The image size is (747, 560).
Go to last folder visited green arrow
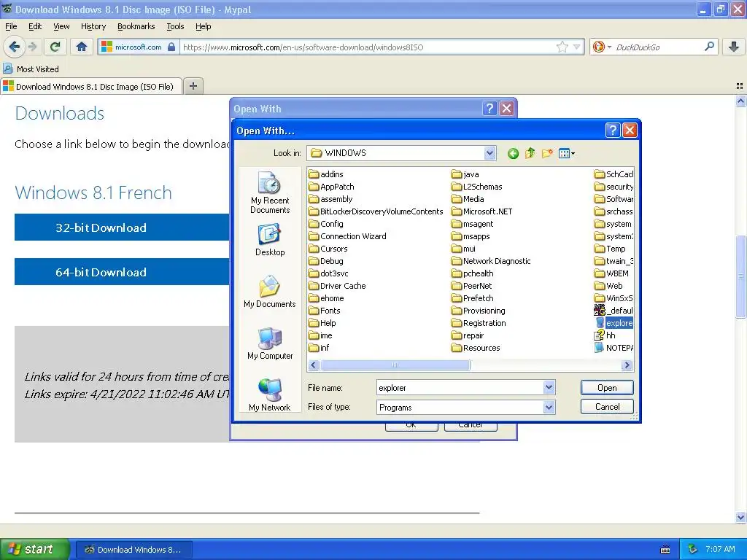point(513,153)
